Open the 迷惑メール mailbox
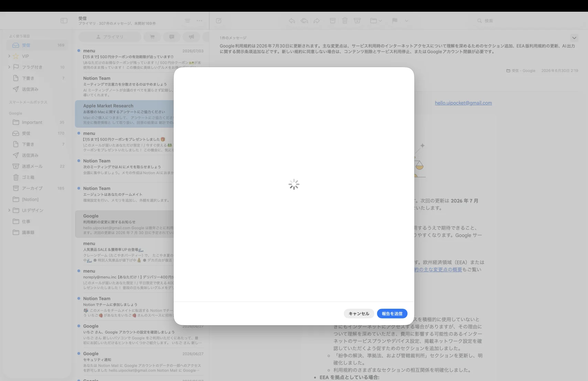Image resolution: width=588 pixels, height=381 pixels. point(37,166)
